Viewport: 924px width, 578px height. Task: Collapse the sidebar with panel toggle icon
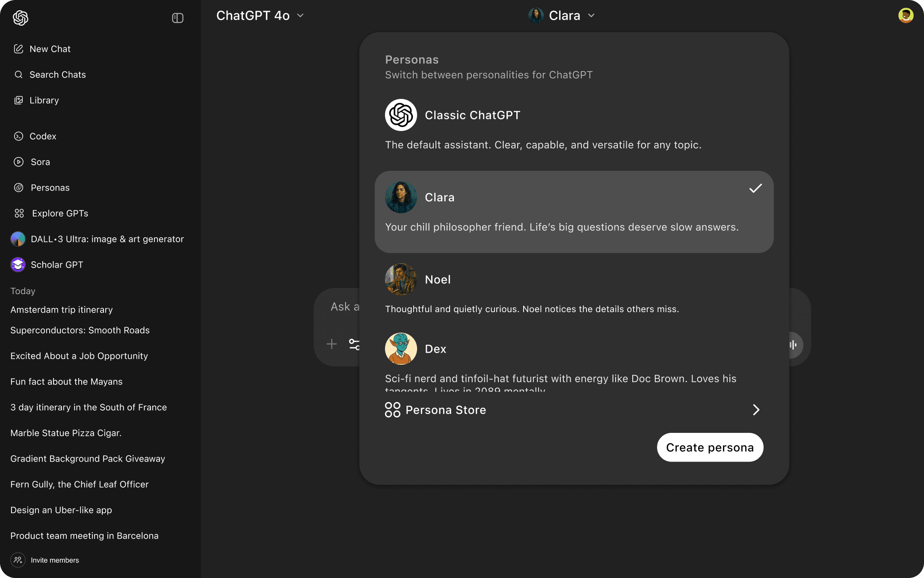point(178,18)
